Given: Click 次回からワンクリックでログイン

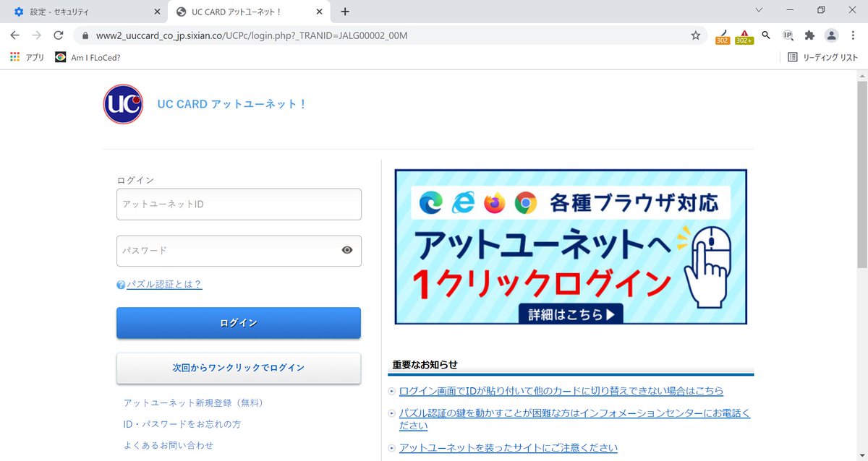Looking at the screenshot, I should coord(238,368).
